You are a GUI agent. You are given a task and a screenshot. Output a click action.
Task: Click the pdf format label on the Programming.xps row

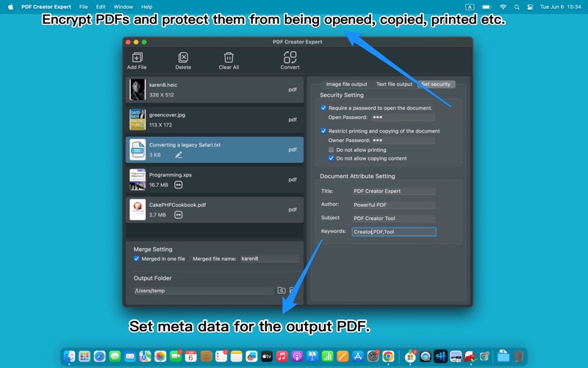click(293, 180)
